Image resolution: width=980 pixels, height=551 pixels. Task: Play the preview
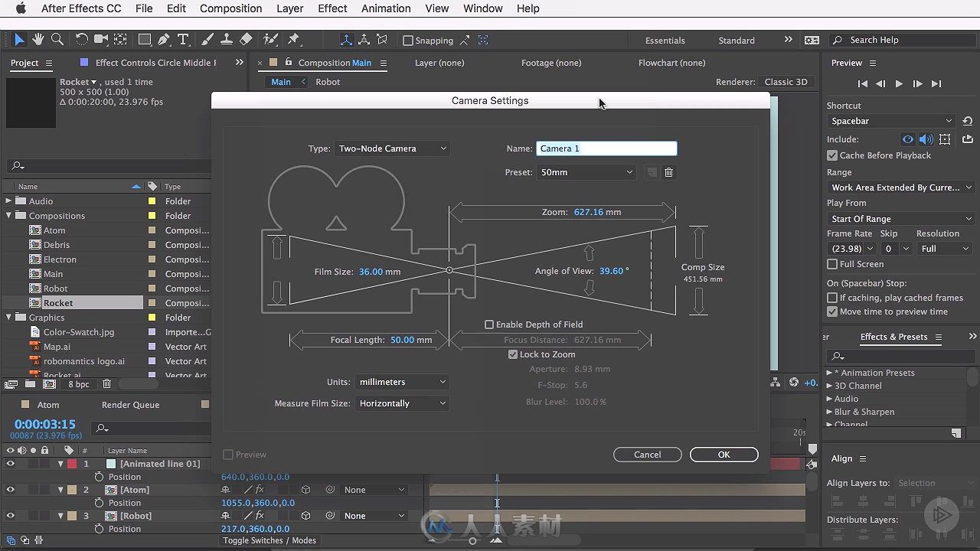[x=899, y=84]
